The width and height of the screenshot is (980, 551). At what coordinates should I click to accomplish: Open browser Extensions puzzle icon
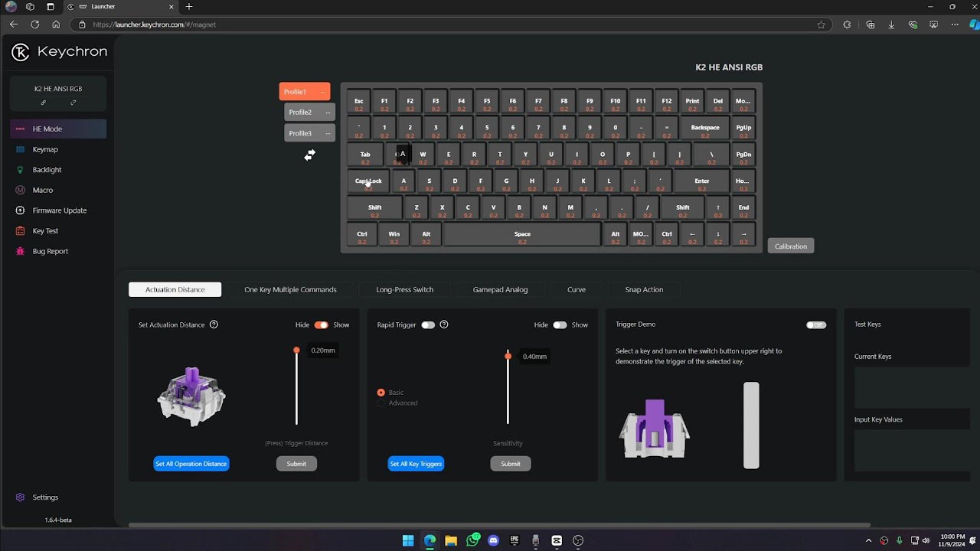tap(847, 24)
